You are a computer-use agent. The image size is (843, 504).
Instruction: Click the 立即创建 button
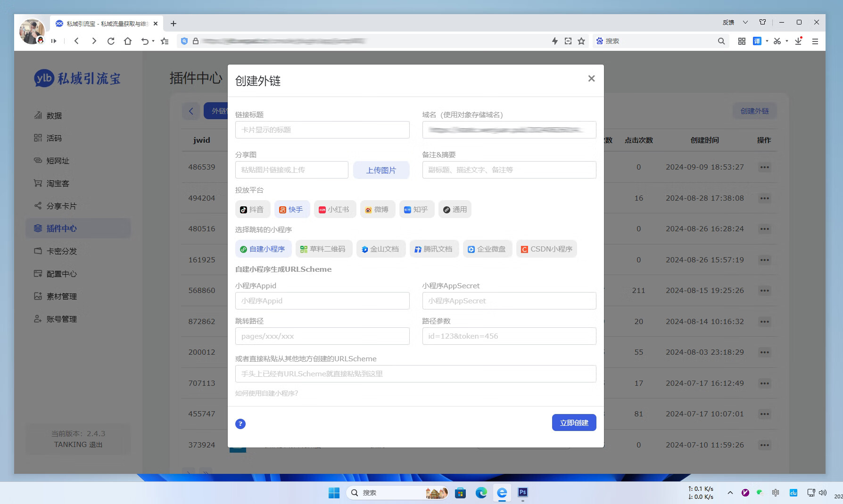click(574, 423)
